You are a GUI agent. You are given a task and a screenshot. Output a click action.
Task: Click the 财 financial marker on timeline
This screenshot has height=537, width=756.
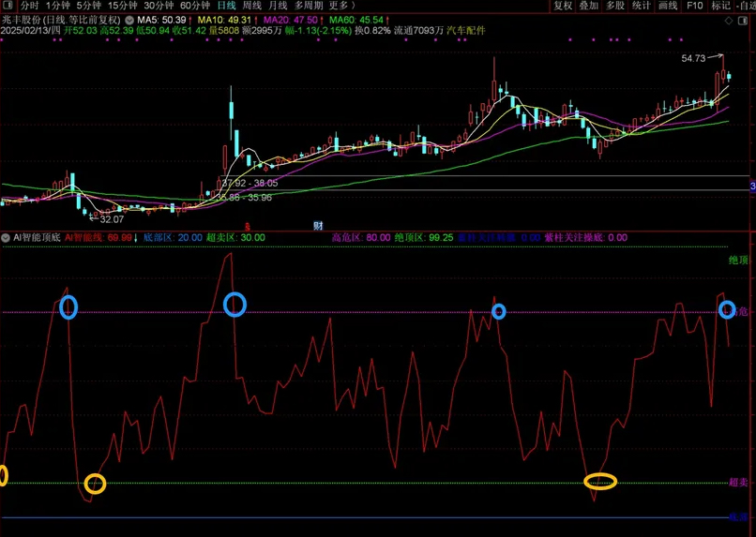[x=318, y=226]
